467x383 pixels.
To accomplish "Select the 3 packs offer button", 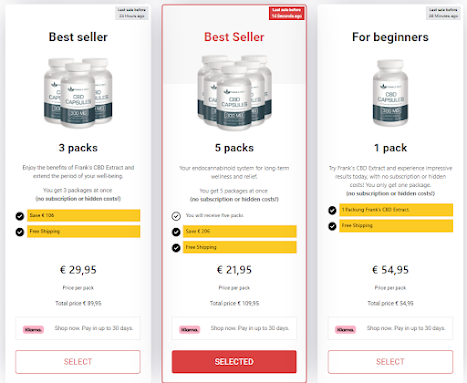I will [x=78, y=362].
